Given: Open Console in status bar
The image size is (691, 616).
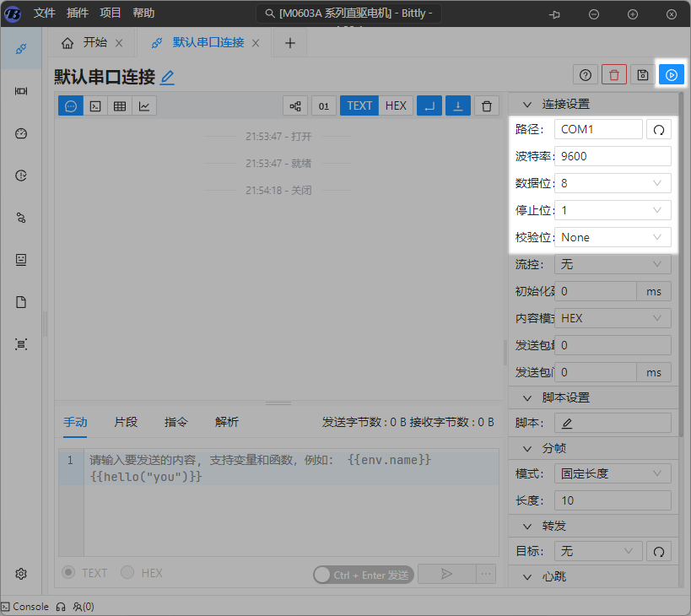Looking at the screenshot, I should pos(24,607).
